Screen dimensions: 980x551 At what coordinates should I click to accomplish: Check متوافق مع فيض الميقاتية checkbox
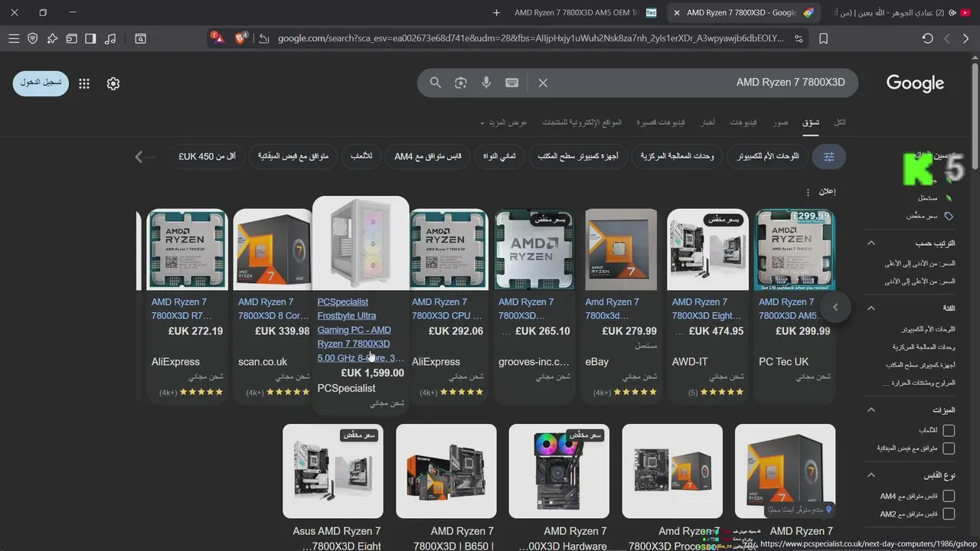(x=949, y=448)
